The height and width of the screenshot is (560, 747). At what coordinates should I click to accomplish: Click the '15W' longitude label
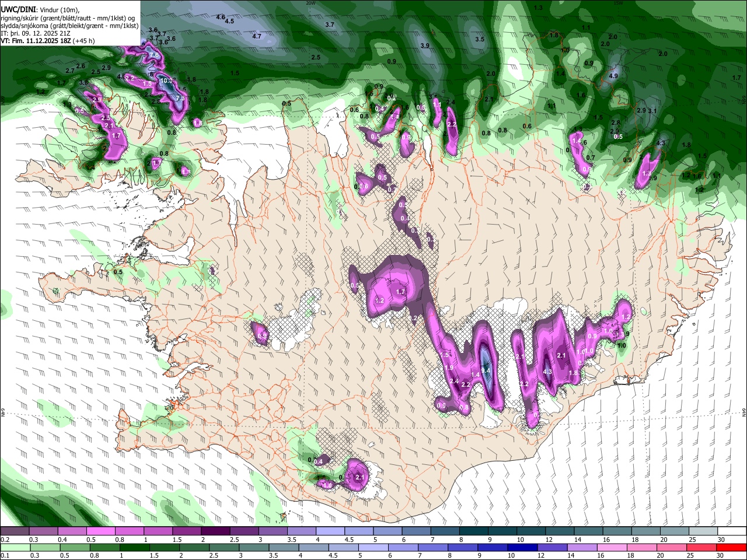click(619, 3)
